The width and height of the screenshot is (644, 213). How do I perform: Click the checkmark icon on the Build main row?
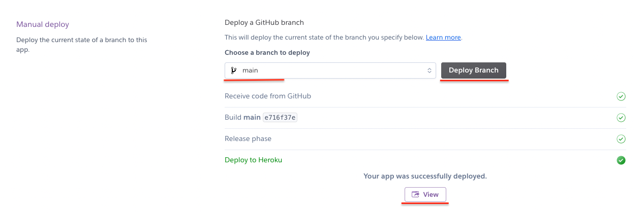[x=621, y=118]
